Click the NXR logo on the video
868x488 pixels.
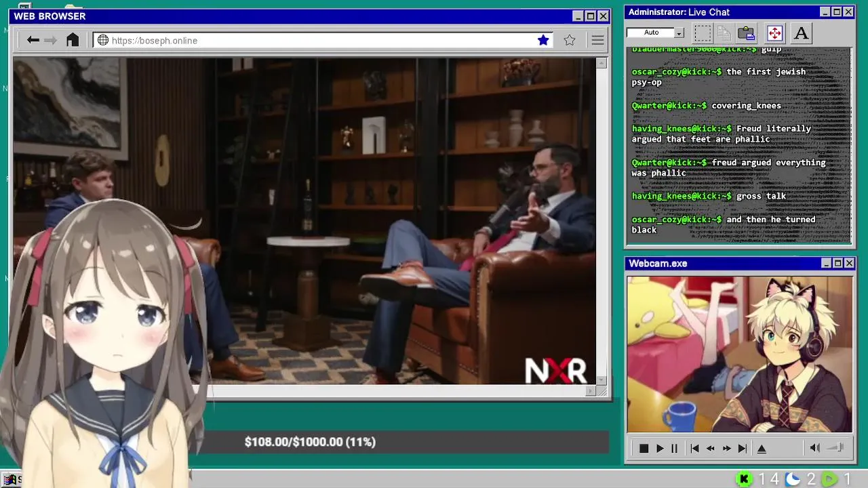556,371
